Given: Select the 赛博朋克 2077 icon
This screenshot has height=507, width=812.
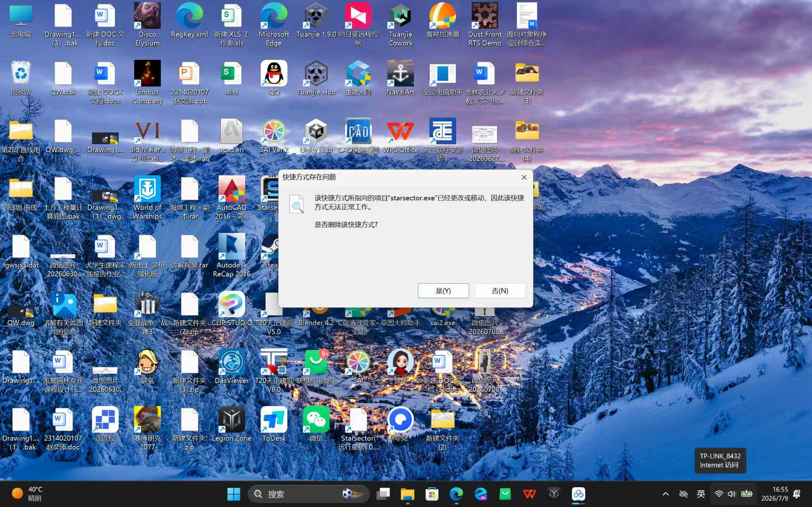Looking at the screenshot, I should pos(147,429).
